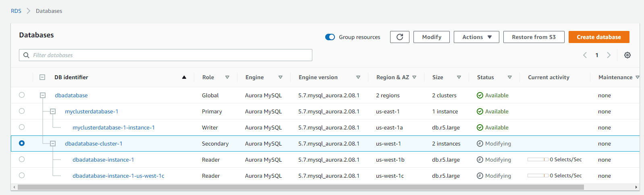Image resolution: width=644 pixels, height=195 pixels.
Task: Select radio button for myclusterdatabase-1
Action: click(22, 111)
